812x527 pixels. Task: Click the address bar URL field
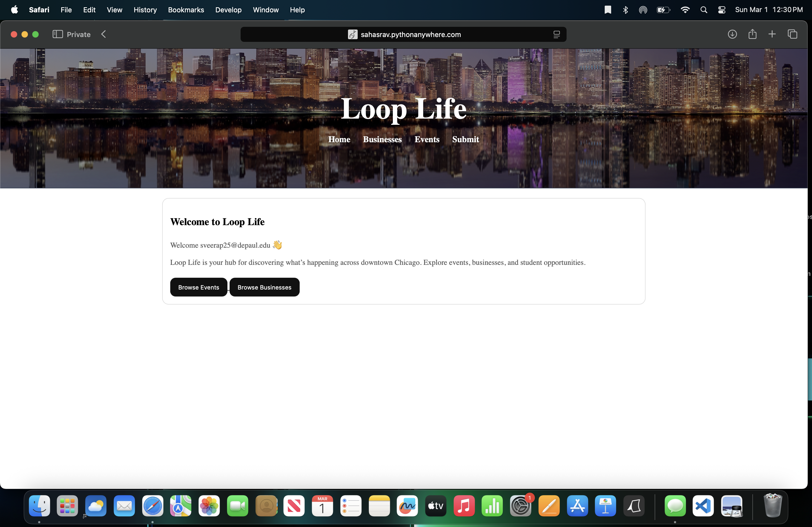(411, 34)
